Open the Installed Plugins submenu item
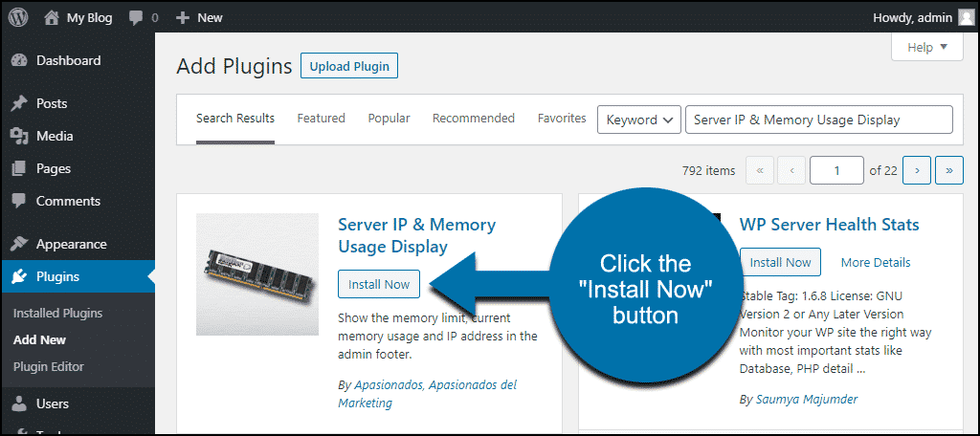The image size is (980, 436). coord(57,314)
